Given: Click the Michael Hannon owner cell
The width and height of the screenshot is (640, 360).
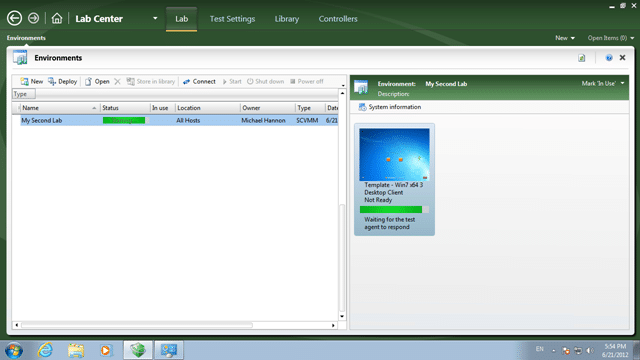Looking at the screenshot, I should point(263,120).
